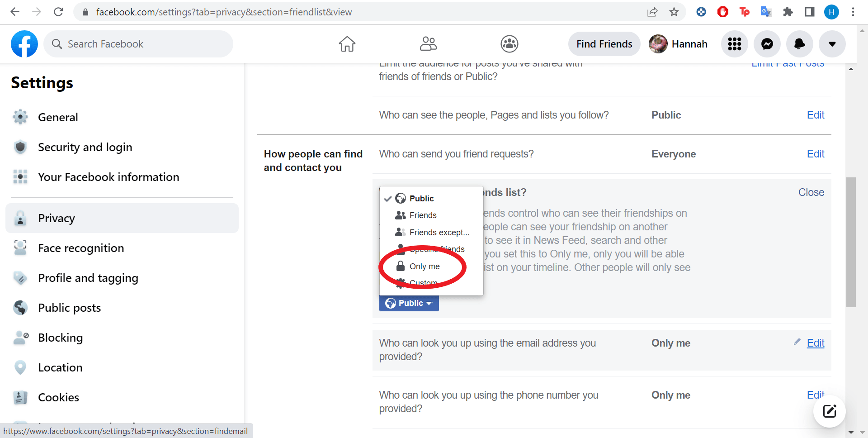This screenshot has width=868, height=438.
Task: Open Your Facebook information settings
Action: [x=122, y=177]
